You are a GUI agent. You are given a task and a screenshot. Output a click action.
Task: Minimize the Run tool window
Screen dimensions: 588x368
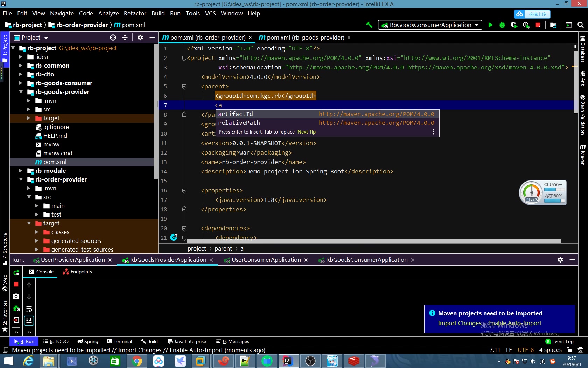[572, 260]
